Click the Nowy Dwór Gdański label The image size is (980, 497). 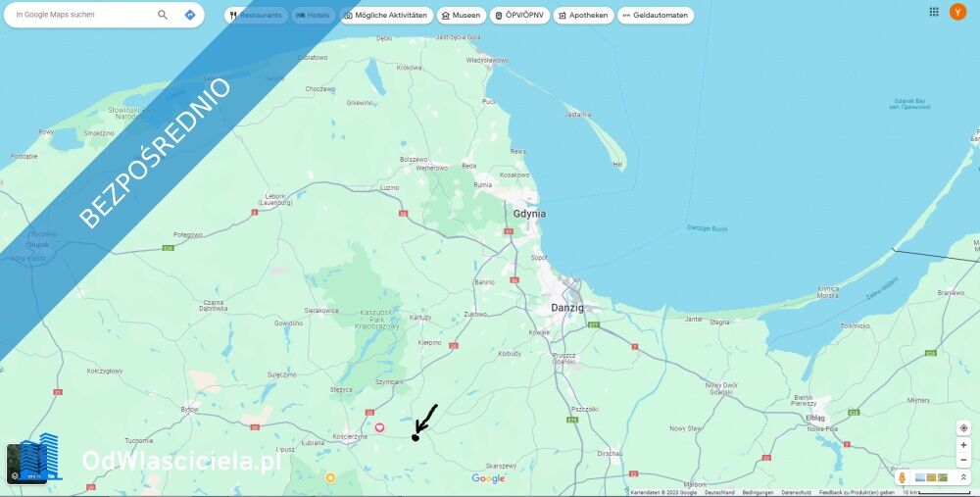[721, 389]
